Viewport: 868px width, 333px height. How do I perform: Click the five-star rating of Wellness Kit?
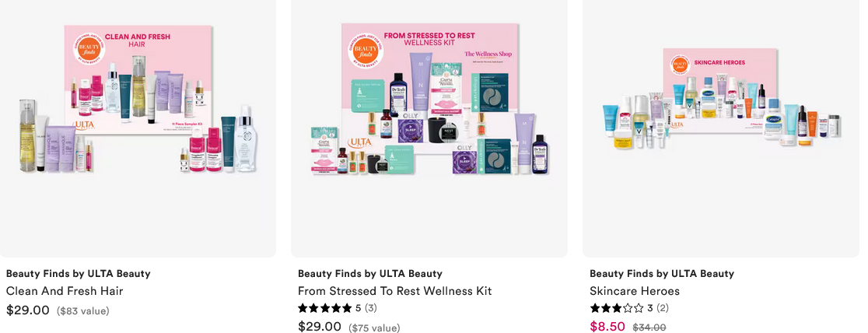pos(325,307)
